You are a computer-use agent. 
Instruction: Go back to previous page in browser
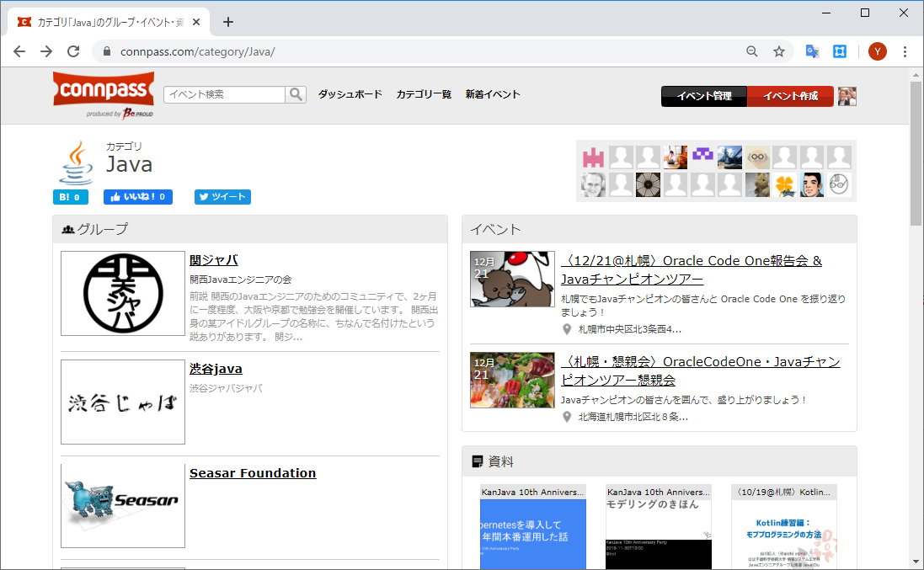click(19, 51)
